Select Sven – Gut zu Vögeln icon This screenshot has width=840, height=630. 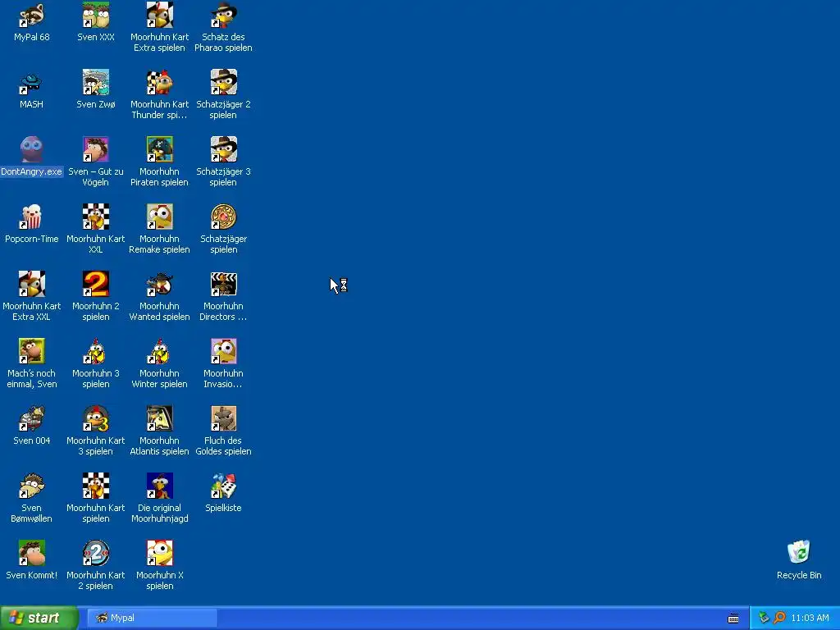[x=96, y=149]
